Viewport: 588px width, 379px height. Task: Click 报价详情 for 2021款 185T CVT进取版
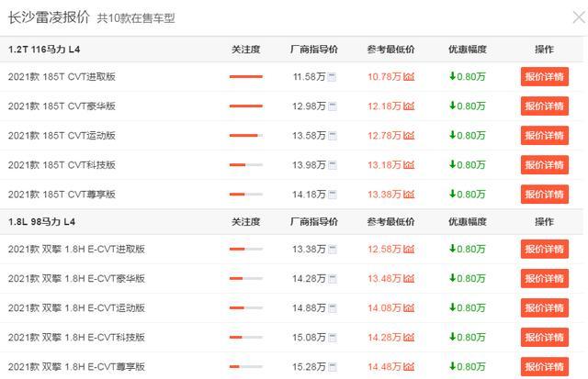click(x=544, y=77)
